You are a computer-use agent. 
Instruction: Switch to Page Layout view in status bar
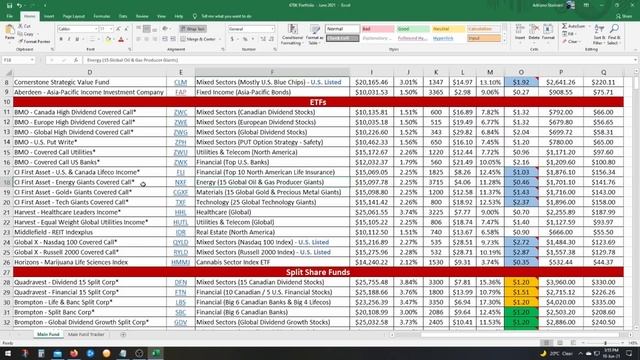(x=560, y=343)
